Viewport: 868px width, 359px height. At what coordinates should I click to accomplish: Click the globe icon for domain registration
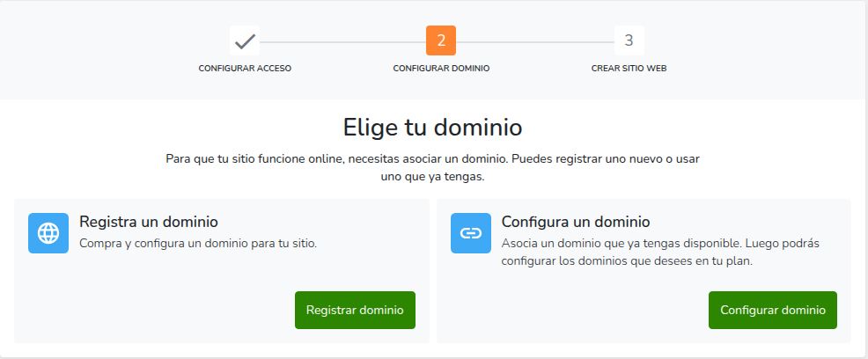[48, 233]
